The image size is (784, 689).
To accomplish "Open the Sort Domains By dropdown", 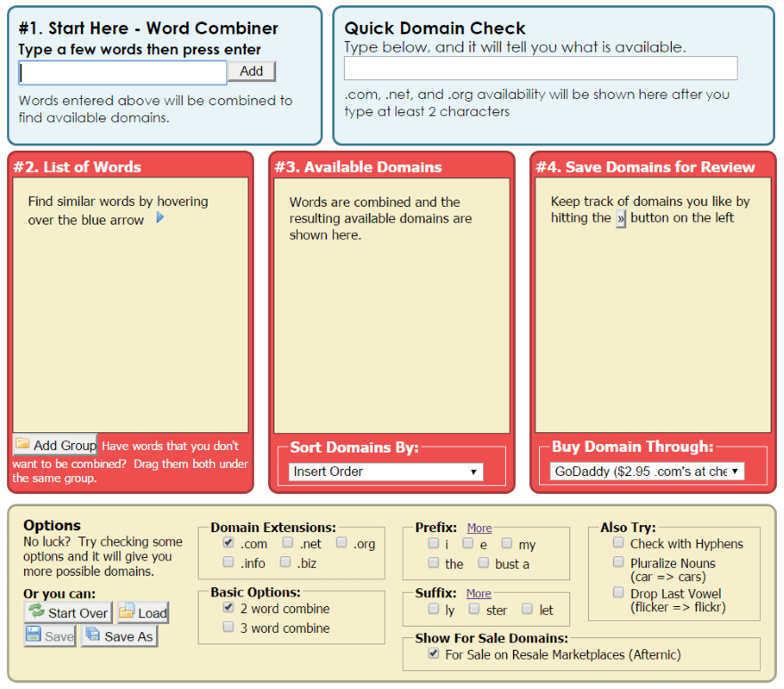I will click(x=386, y=472).
